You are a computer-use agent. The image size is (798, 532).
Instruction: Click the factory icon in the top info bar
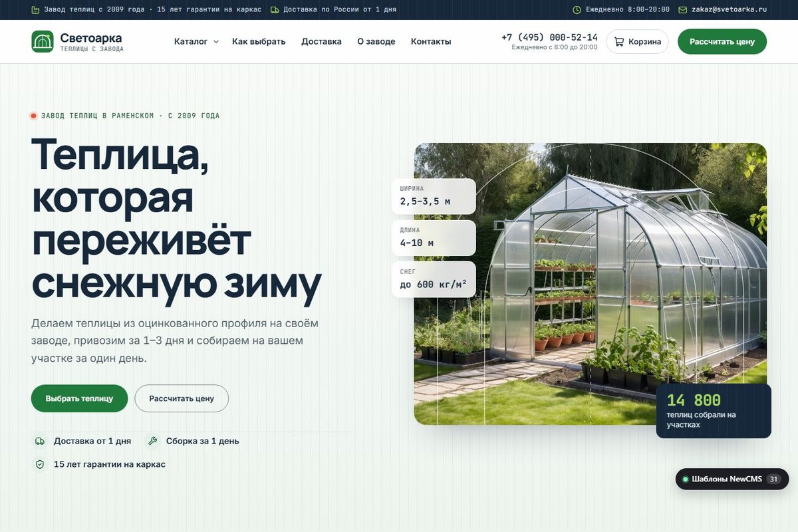point(36,10)
